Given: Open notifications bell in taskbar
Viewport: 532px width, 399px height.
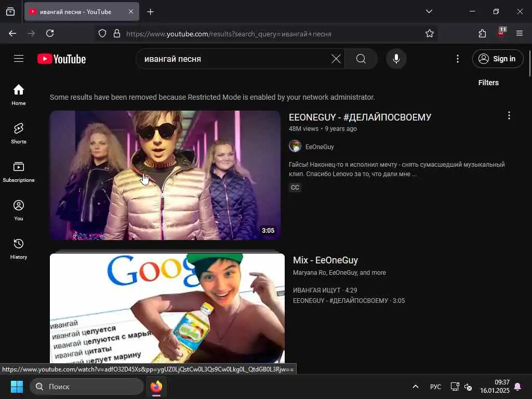Looking at the screenshot, I should [518, 387].
